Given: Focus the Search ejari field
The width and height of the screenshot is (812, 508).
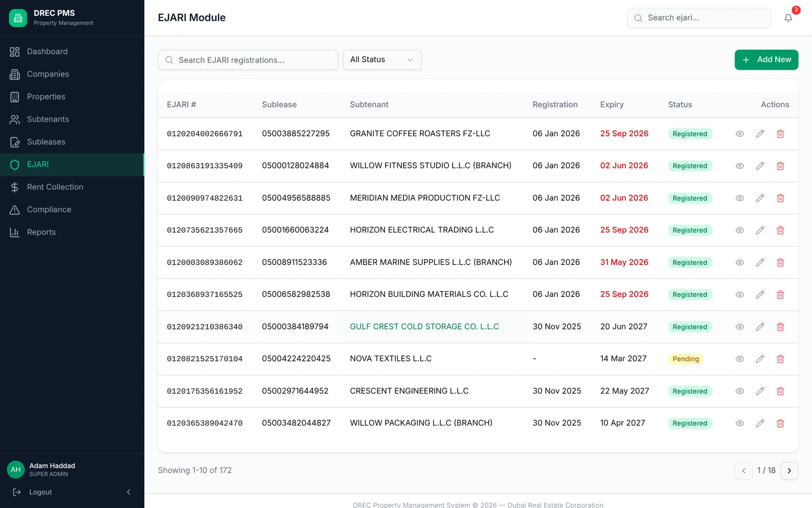Looking at the screenshot, I should pos(699,18).
